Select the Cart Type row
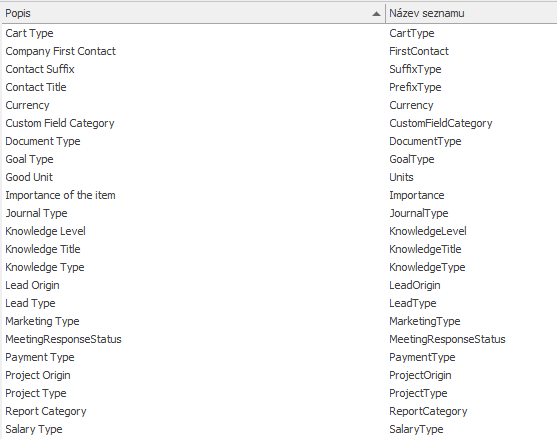 point(279,33)
